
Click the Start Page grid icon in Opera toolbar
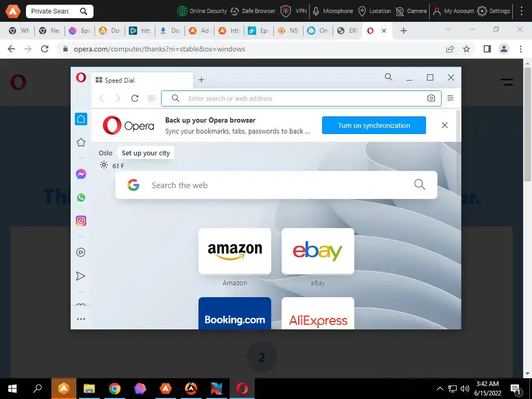[151, 98]
